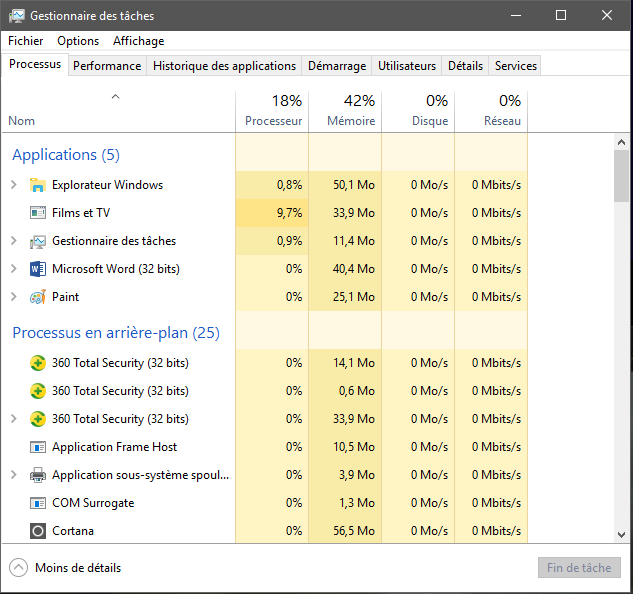Viewport: 633px width, 594px height.
Task: Click the 1,3 Mo memory value
Action: click(x=356, y=503)
